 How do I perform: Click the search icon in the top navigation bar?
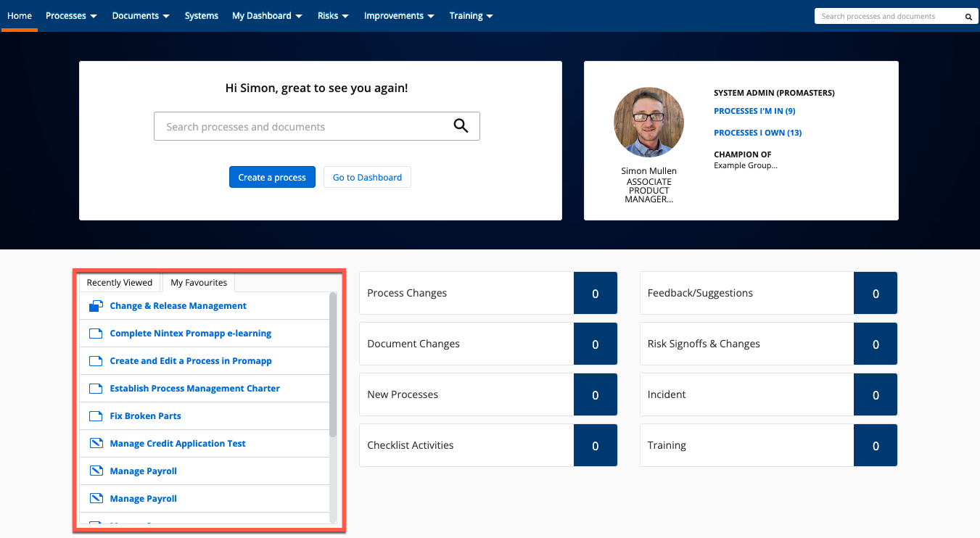point(968,16)
